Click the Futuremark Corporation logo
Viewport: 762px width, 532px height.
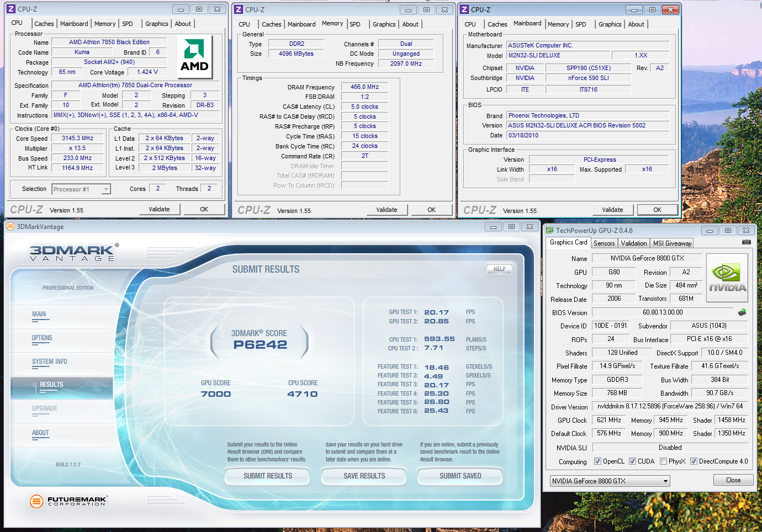point(68,501)
